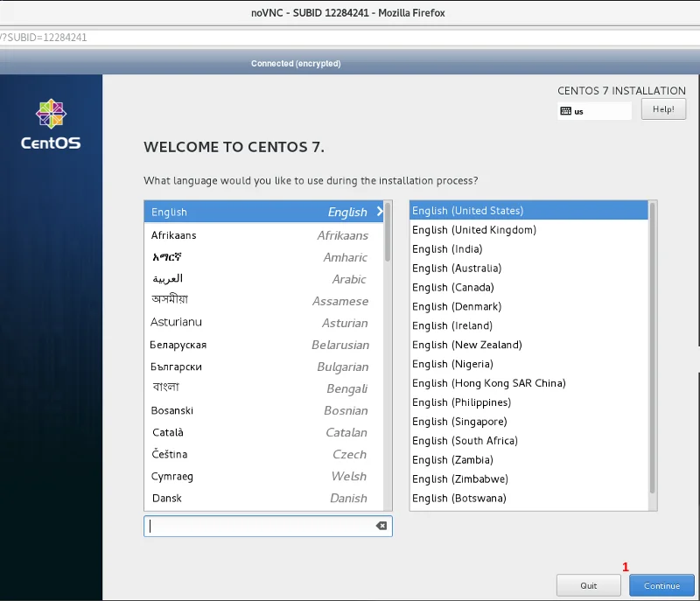
Task: Clear the language search field icon
Action: [x=381, y=526]
